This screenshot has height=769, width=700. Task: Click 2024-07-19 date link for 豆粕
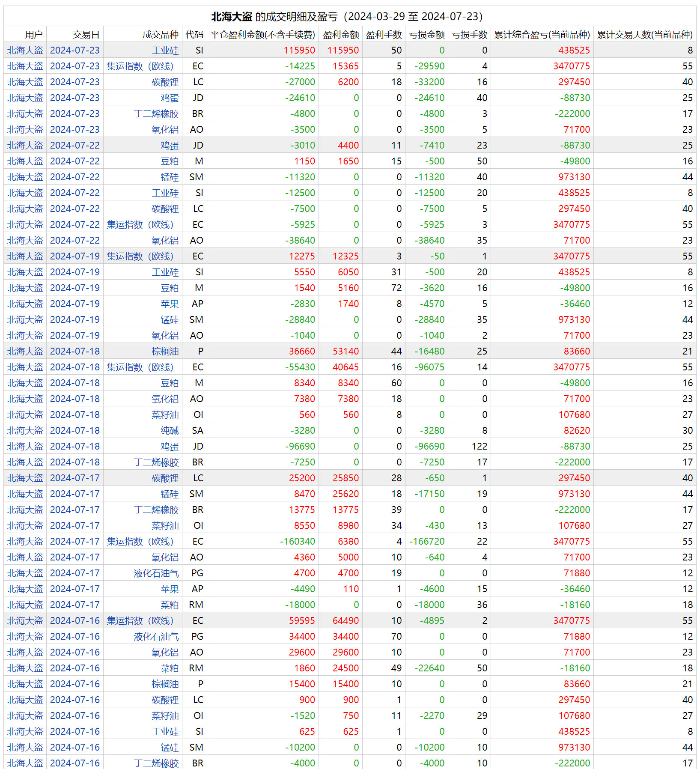click(75, 288)
